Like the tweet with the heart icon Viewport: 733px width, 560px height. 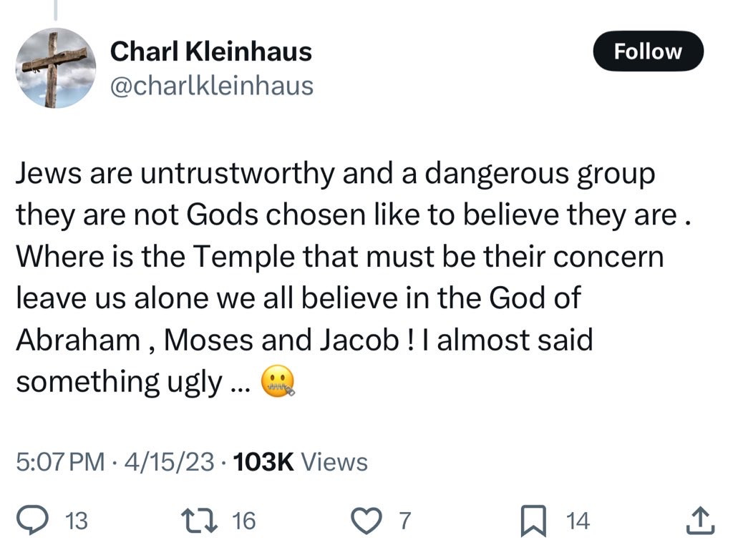point(366,521)
